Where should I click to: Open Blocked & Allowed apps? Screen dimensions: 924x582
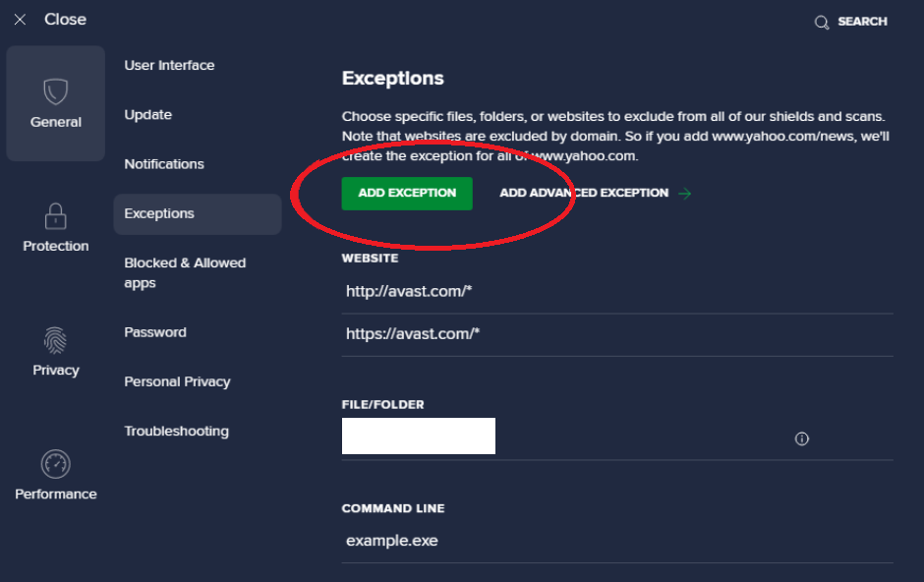185,272
